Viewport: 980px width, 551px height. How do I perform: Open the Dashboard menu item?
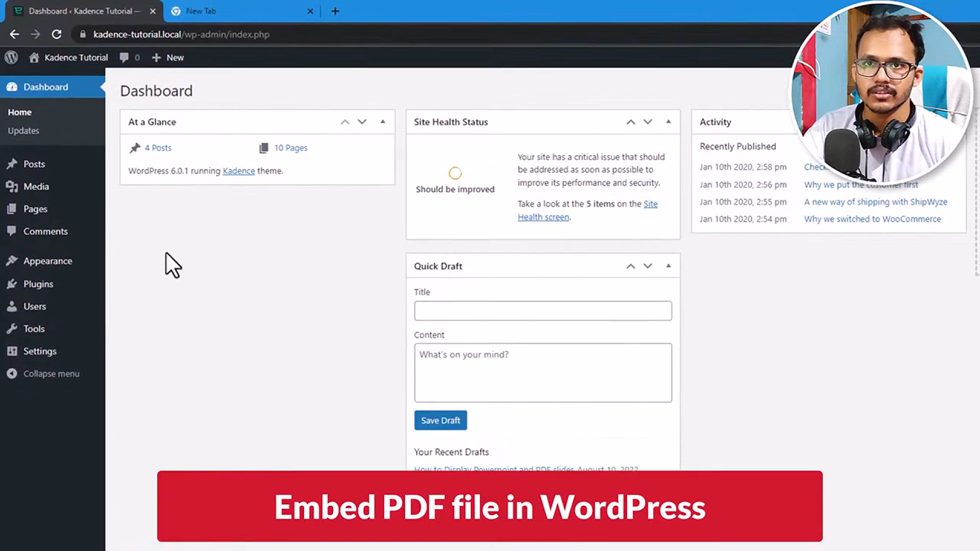[53, 87]
